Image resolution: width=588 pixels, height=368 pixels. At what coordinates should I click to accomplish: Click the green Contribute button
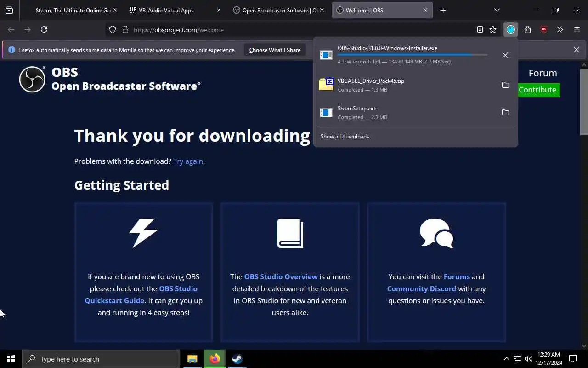point(537,90)
